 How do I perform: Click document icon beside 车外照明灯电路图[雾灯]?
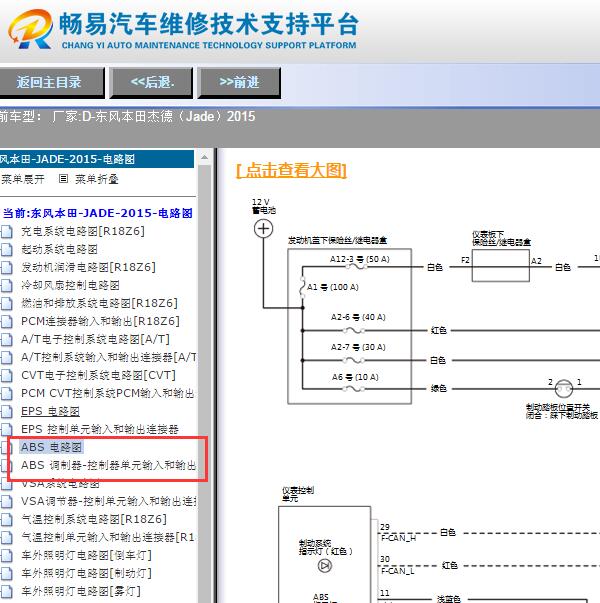7,592
